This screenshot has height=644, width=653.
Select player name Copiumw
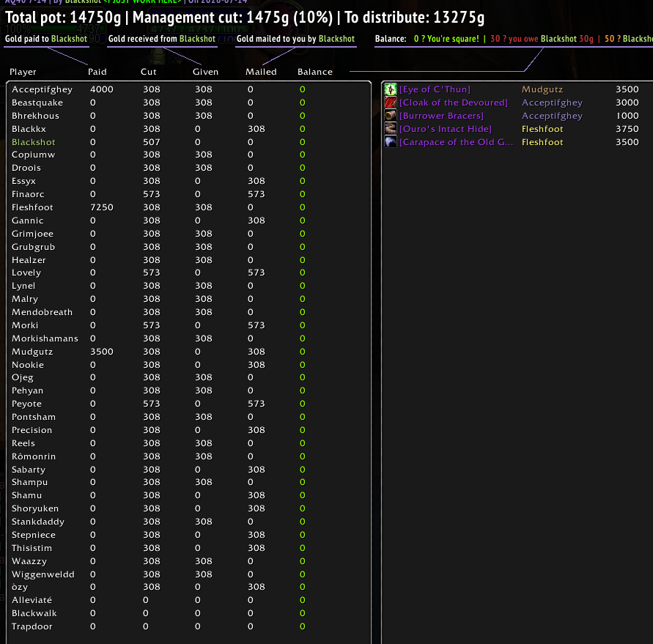click(33, 155)
